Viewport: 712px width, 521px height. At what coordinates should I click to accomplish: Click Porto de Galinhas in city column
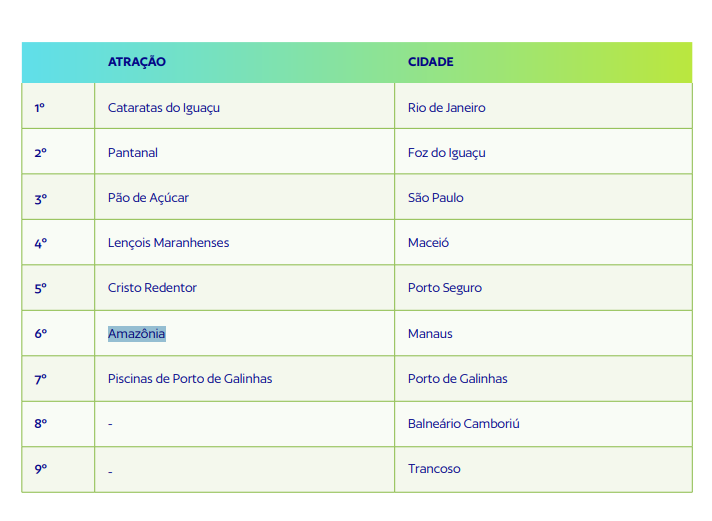pos(457,378)
